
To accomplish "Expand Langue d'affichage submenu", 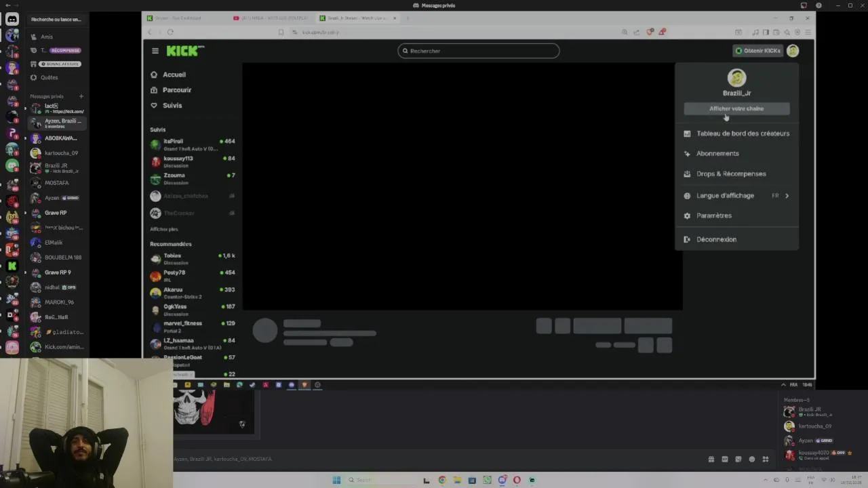I will pyautogui.click(x=736, y=196).
